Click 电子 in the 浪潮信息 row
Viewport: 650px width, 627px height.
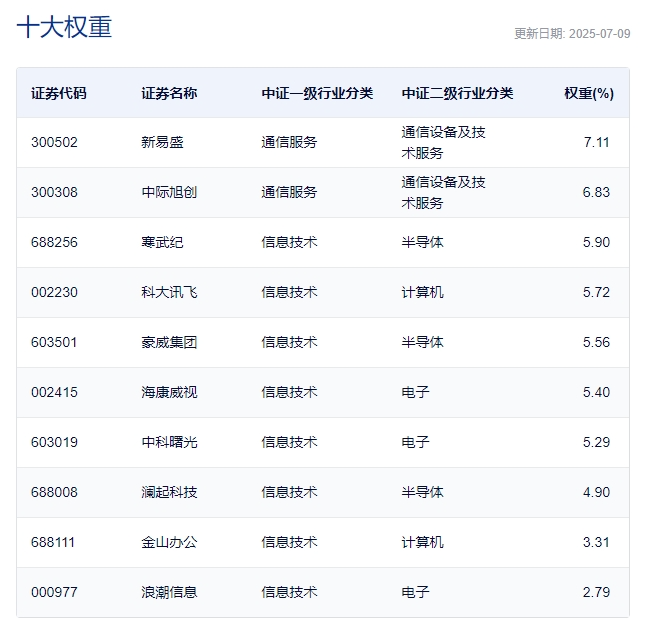point(415,592)
